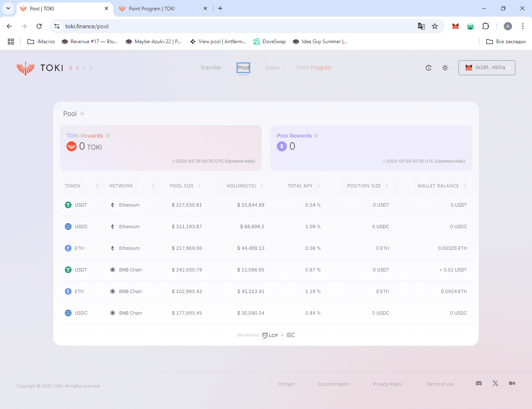This screenshot has height=409, width=532.
Task: Click USDC icon in Ethereum $311,193.87 row
Action: click(x=68, y=227)
